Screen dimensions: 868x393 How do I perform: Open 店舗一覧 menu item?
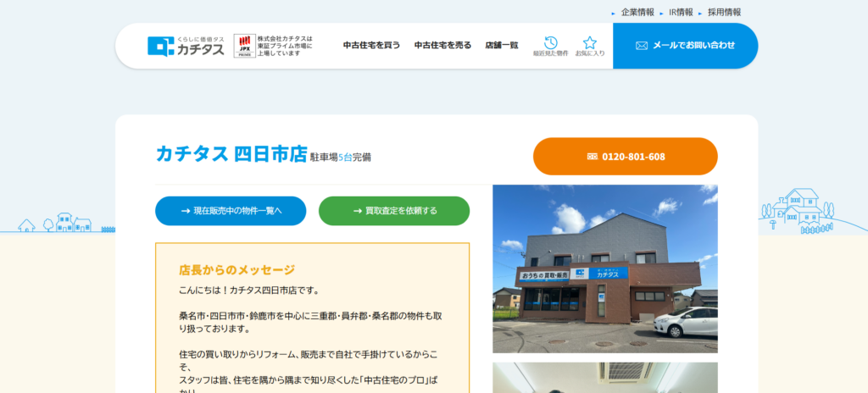click(502, 46)
